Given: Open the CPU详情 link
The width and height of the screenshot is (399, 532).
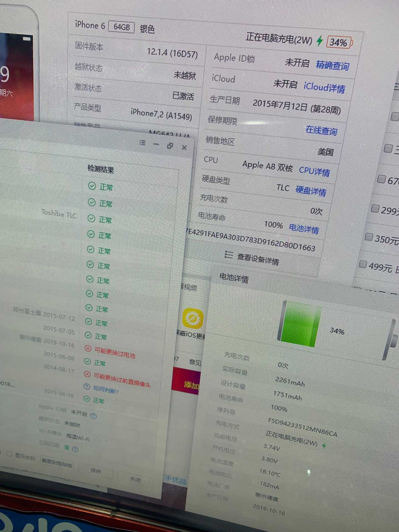Looking at the screenshot, I should pyautogui.click(x=314, y=172).
